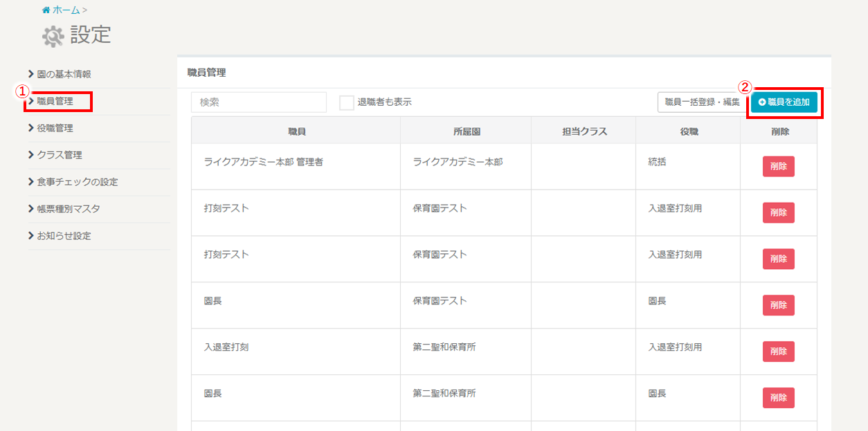This screenshot has width=868, height=431.
Task: Open 職員管理 in the sidebar
Action: tap(55, 102)
